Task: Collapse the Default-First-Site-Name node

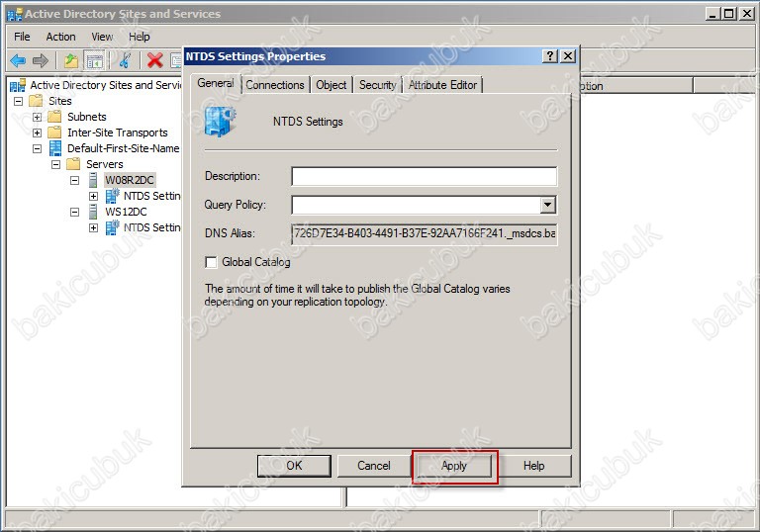Action: pyautogui.click(x=37, y=148)
